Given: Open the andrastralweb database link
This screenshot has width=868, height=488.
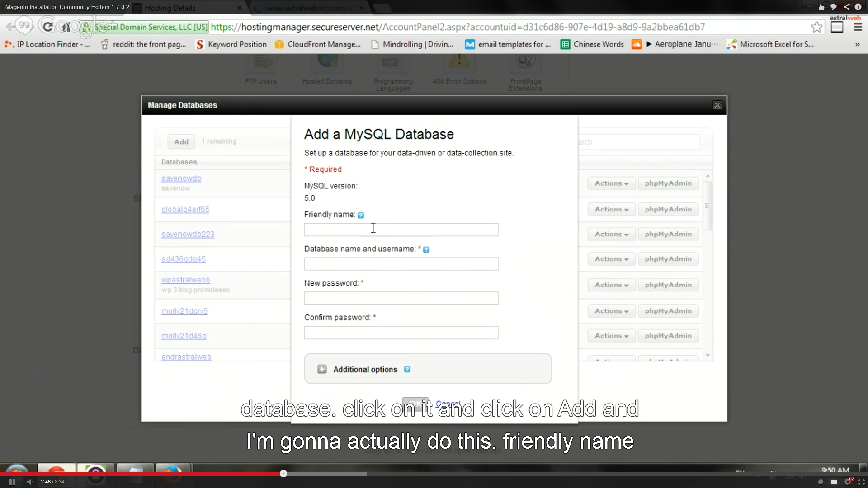Looking at the screenshot, I should tap(186, 357).
